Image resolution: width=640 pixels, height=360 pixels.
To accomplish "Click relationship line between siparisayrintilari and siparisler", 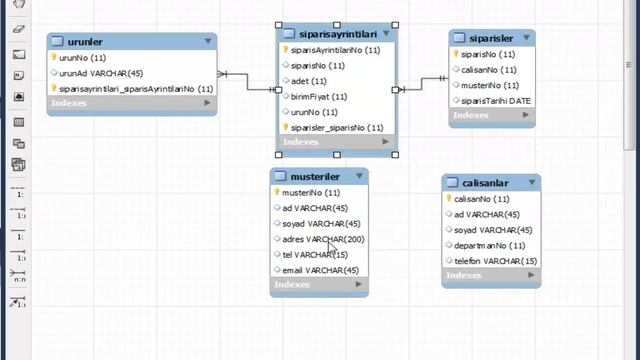I will pyautogui.click(x=422, y=84).
